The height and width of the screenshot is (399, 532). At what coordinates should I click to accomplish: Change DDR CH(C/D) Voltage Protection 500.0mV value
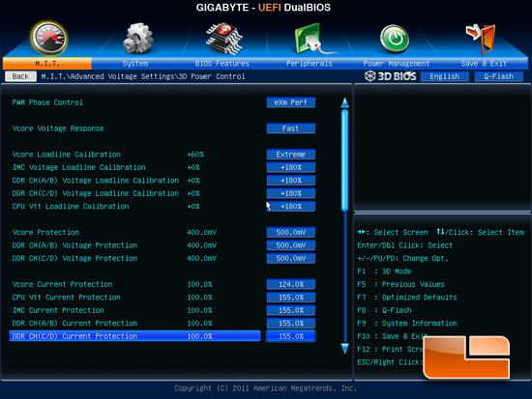[291, 258]
